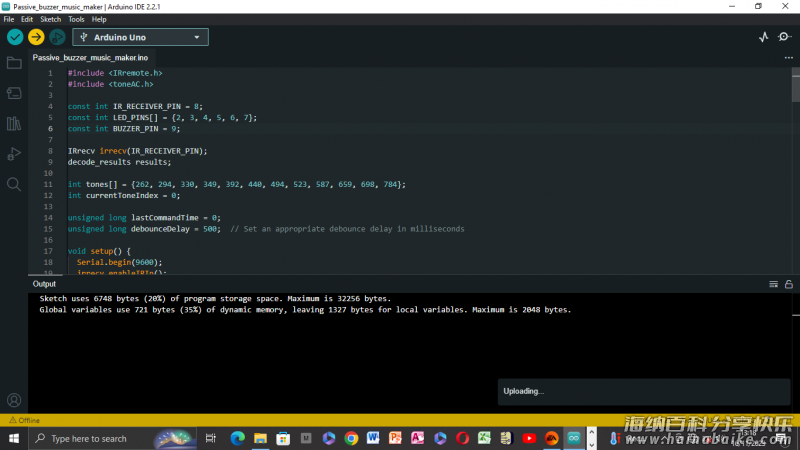Open PowerPoint from the taskbar
The width and height of the screenshot is (800, 450).
coord(395,438)
